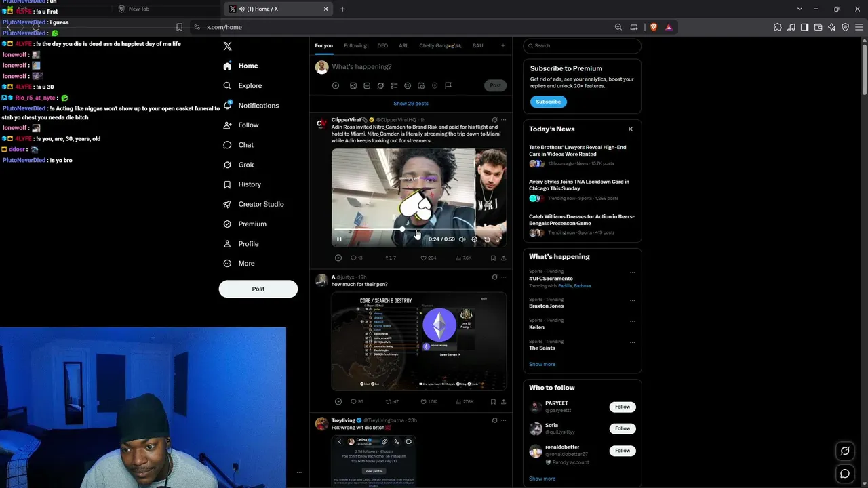The height and width of the screenshot is (488, 868).
Task: Schedule the post from the composer
Action: 421,86
